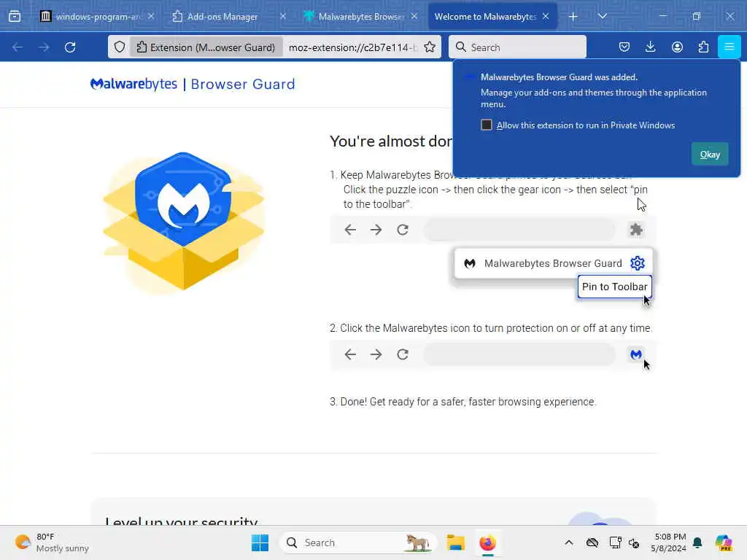
Task: Reload the current page
Action: point(70,47)
